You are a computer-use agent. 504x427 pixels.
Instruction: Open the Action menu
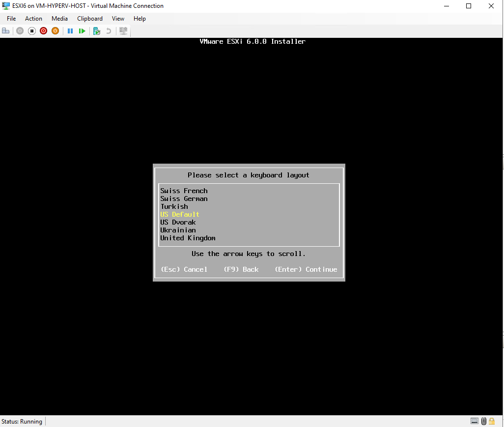click(33, 19)
